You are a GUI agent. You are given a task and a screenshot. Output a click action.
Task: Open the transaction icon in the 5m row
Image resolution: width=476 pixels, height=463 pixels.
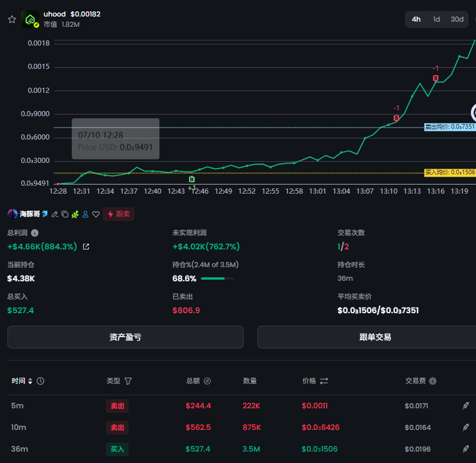pos(466,406)
